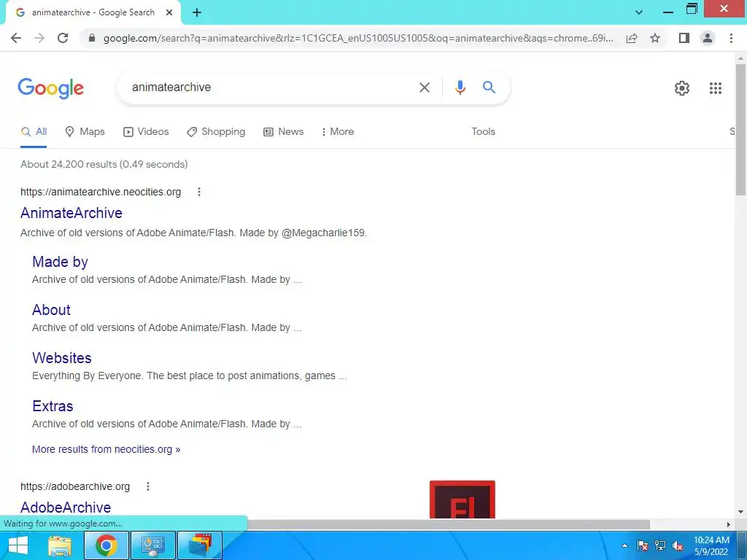Select the All results tab

pos(34,132)
